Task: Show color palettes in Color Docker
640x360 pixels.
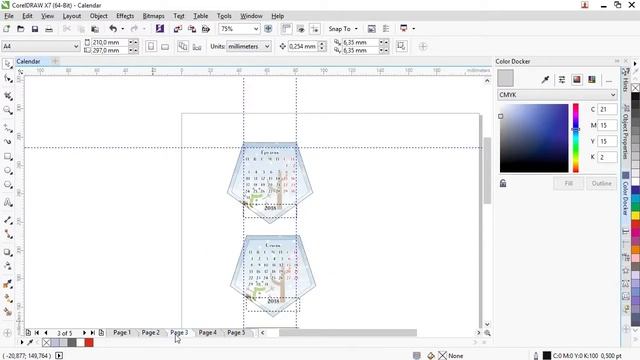Action: pos(592,80)
